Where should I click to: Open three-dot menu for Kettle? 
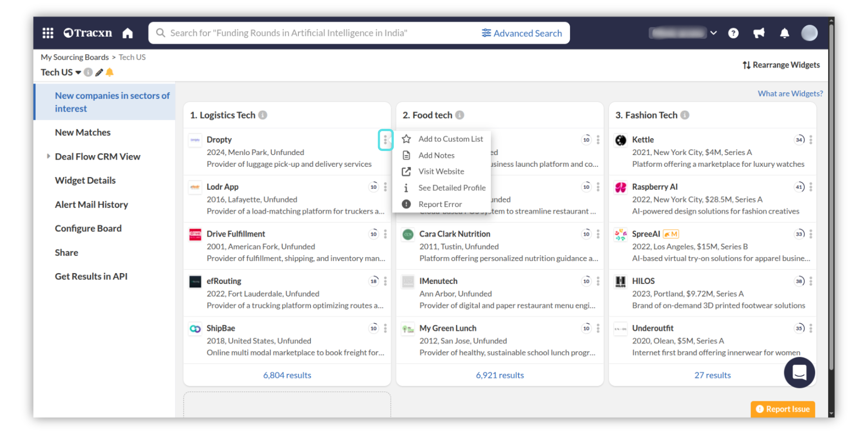click(811, 140)
